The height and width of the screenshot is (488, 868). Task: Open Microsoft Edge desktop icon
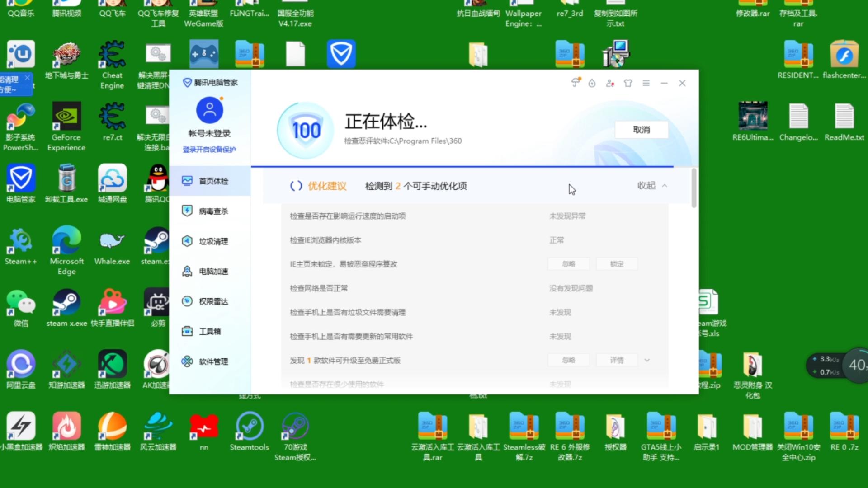pos(66,251)
